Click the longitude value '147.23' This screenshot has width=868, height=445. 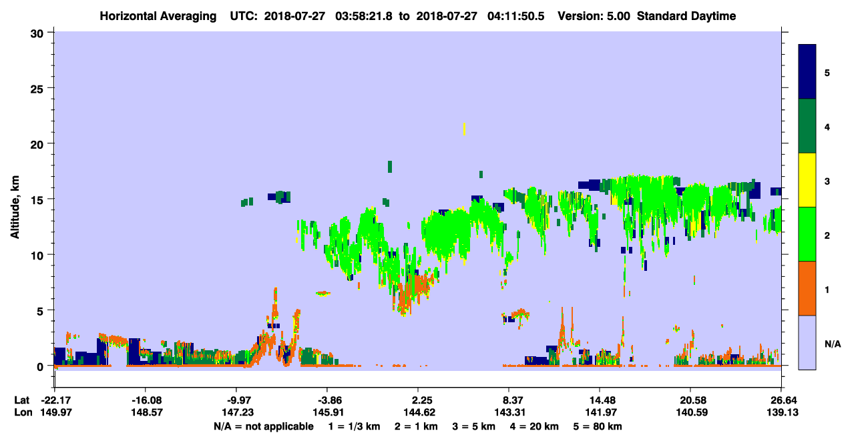coord(237,412)
